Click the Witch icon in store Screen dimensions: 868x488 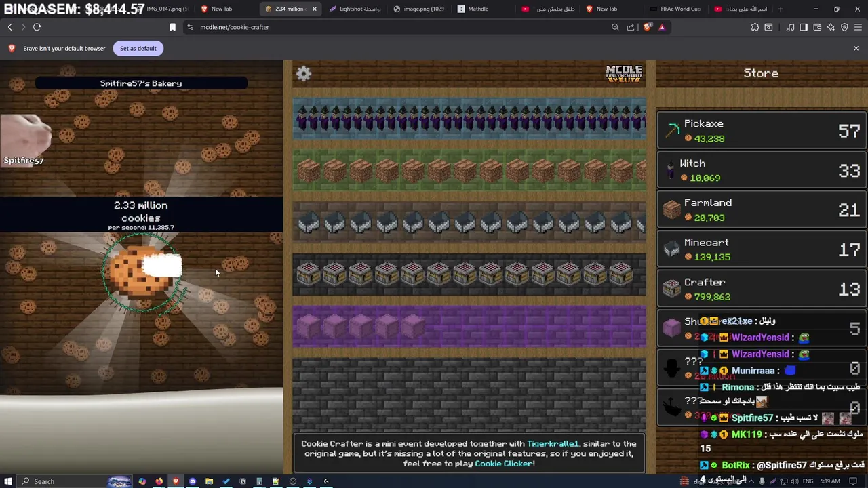(x=671, y=171)
